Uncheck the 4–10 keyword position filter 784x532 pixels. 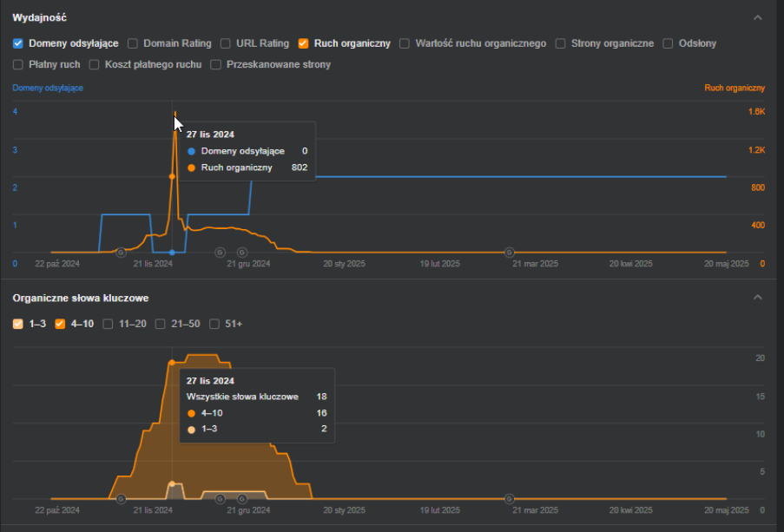click(60, 324)
